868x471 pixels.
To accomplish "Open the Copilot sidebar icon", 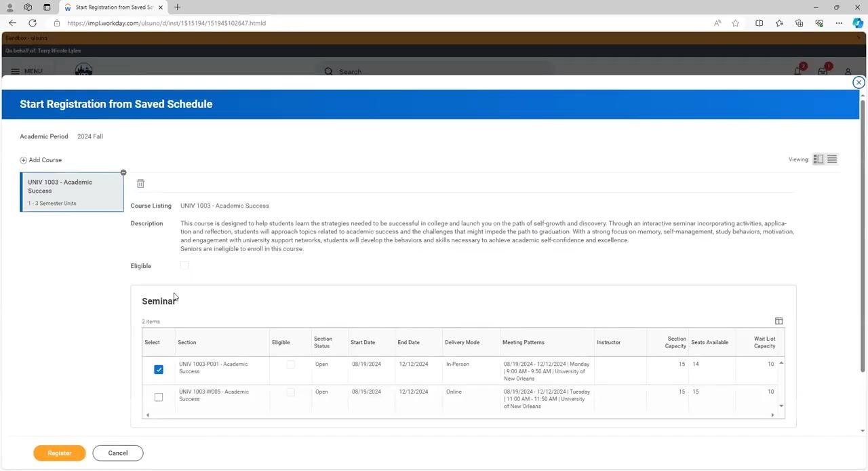I will click(x=858, y=23).
